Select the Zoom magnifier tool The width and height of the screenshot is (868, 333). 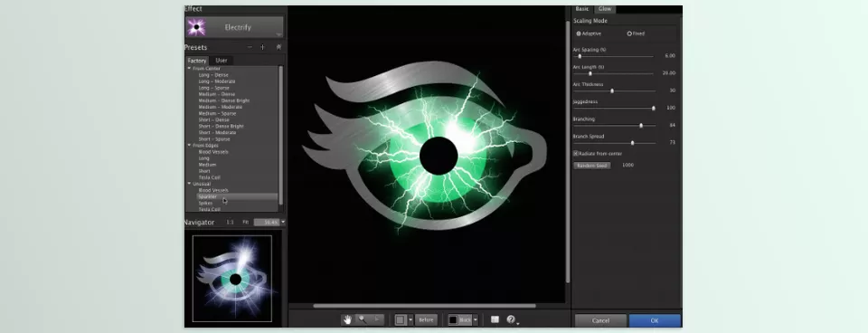[x=363, y=319]
